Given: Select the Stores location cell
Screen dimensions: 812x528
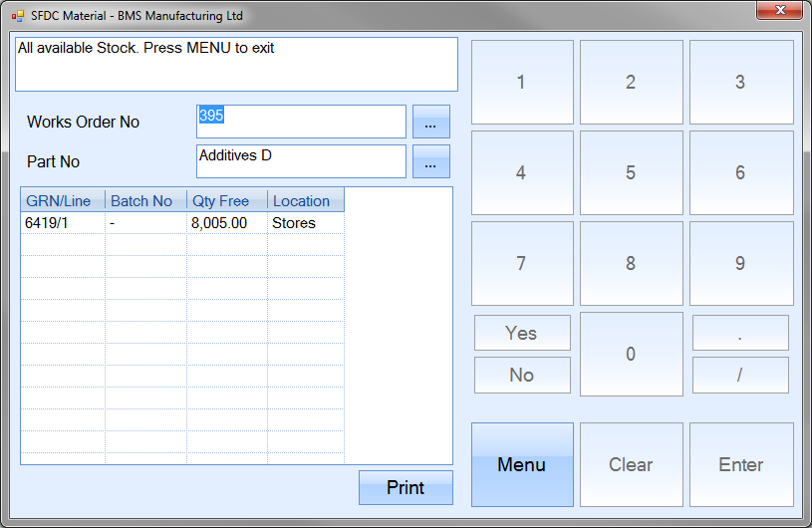Looking at the screenshot, I should 306,223.
